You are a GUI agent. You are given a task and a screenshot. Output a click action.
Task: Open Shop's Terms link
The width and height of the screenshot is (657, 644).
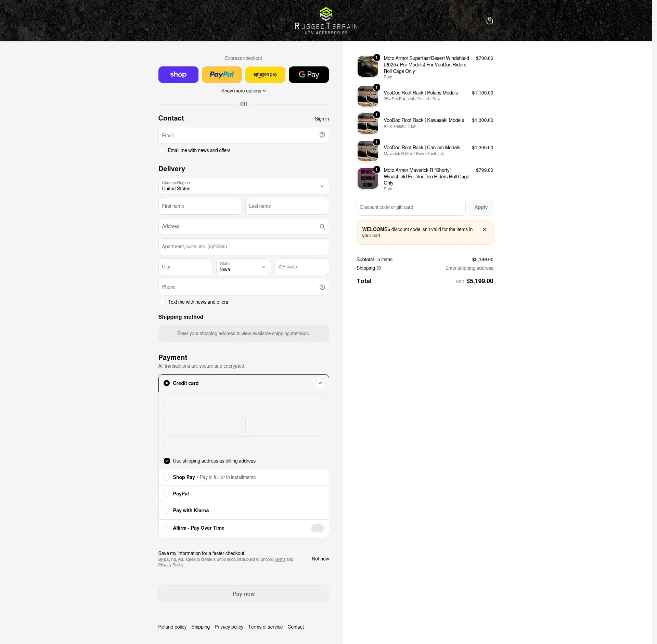click(280, 559)
